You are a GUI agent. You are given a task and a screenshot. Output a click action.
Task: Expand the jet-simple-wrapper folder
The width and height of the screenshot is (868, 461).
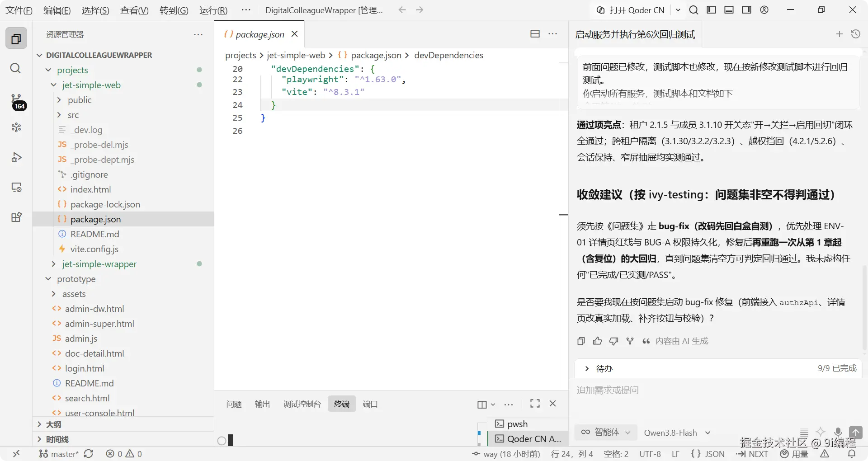[54, 264]
